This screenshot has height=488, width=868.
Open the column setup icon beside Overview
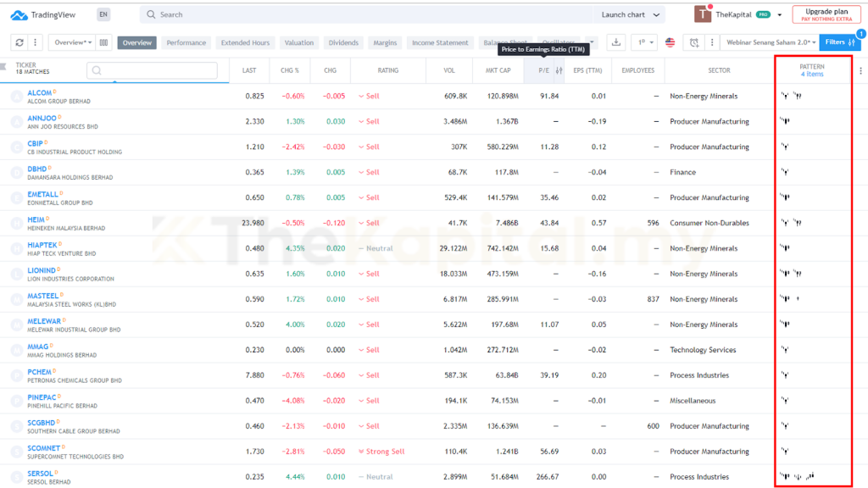(104, 42)
